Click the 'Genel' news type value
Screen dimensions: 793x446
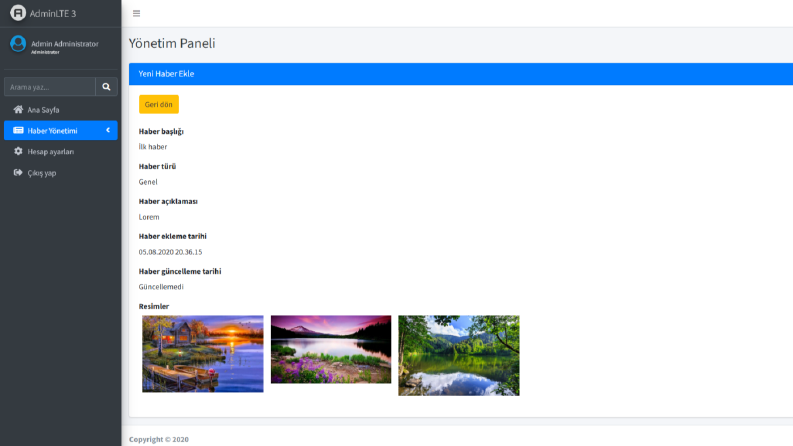[148, 182]
